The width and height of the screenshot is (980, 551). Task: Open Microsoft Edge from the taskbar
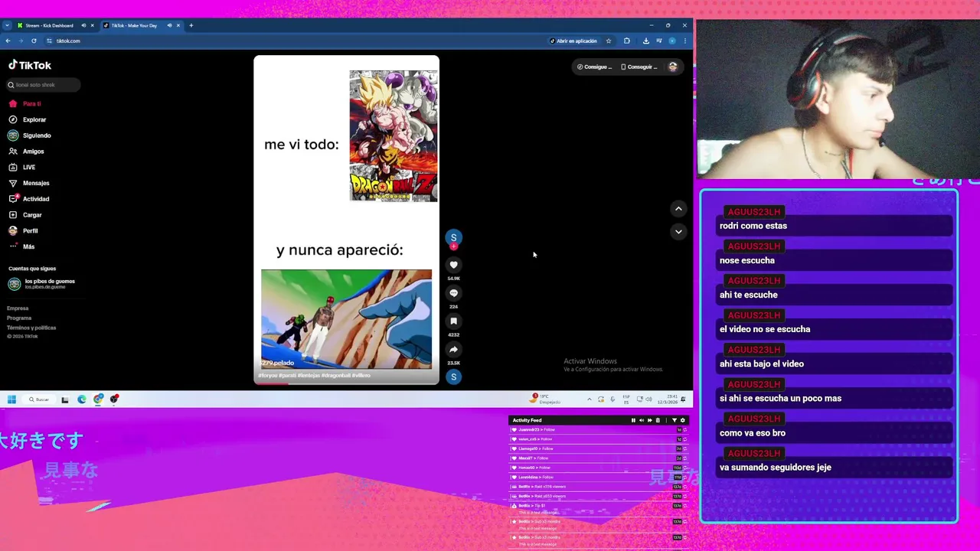point(82,399)
